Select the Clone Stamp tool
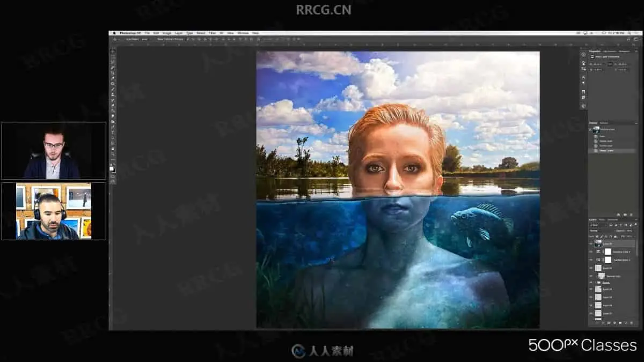 coord(113,95)
